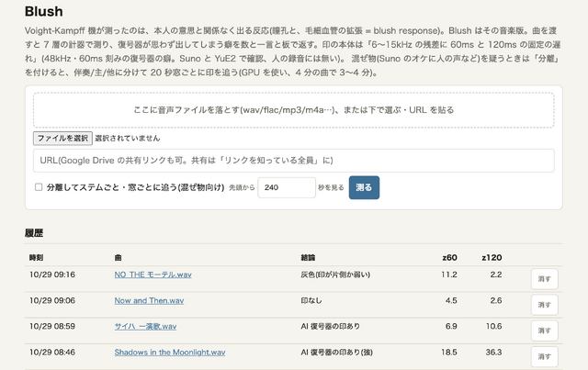The width and height of the screenshot is (588, 370).
Task: Open the Shadows in the Moonlight.wav link
Action: pos(170,353)
